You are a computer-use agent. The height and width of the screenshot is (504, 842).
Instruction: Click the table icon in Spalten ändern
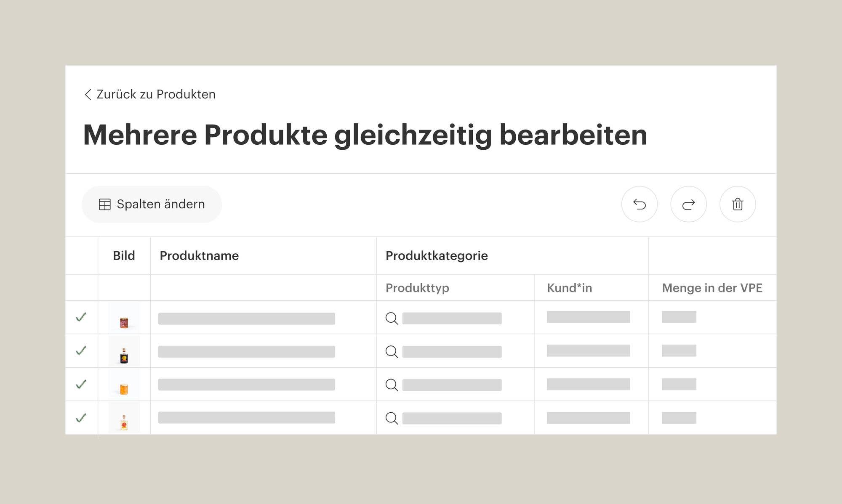[x=104, y=204]
